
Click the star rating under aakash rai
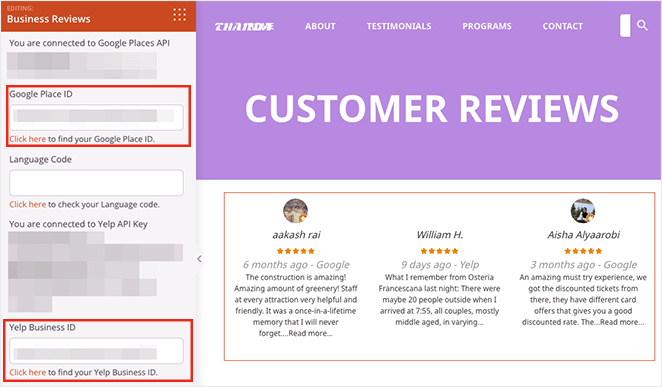click(x=296, y=251)
